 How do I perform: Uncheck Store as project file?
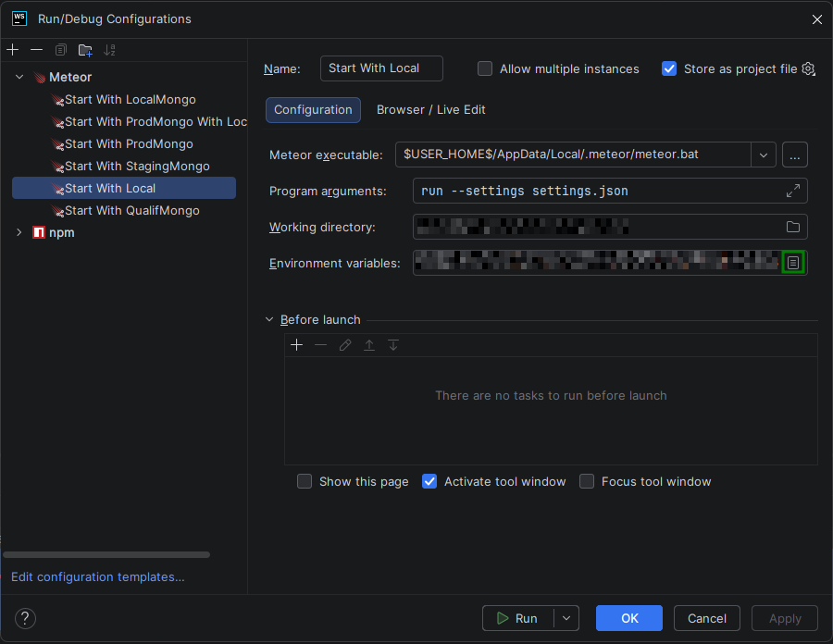pos(669,68)
